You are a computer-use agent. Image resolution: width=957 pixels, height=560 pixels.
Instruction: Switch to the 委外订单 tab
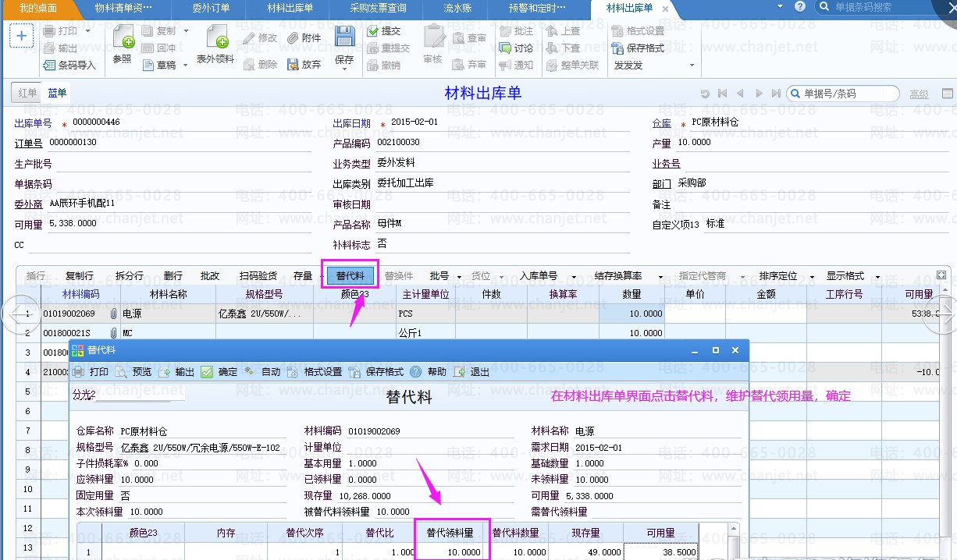point(211,8)
